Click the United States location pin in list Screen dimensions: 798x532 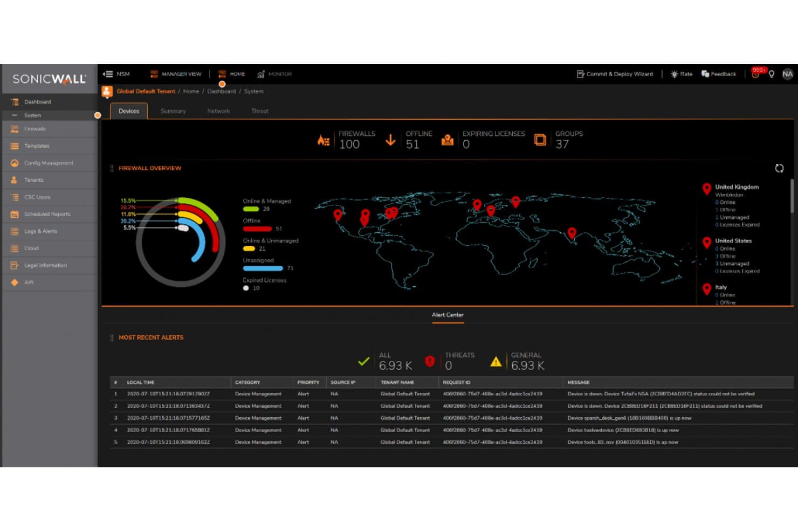tap(707, 243)
